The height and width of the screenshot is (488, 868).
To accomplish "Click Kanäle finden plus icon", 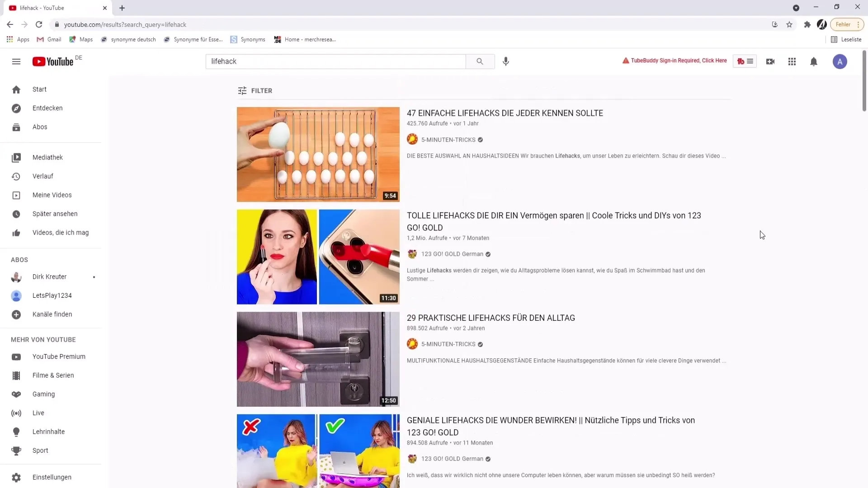I will (16, 314).
